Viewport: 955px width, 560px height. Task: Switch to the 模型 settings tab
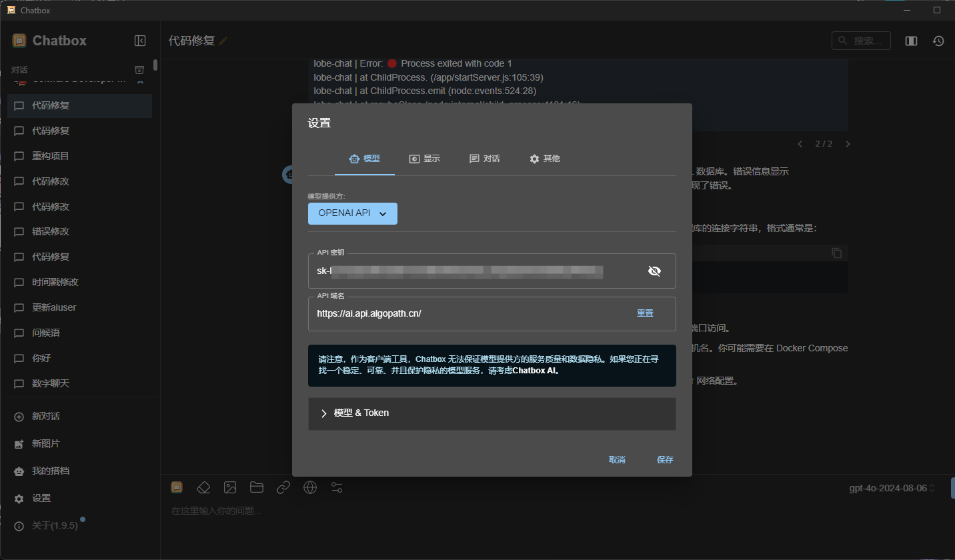[x=365, y=159]
